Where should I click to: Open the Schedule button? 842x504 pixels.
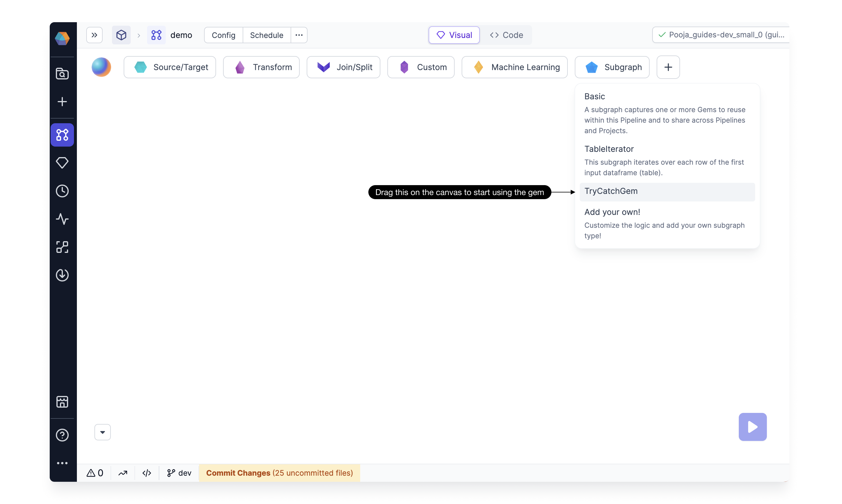267,35
